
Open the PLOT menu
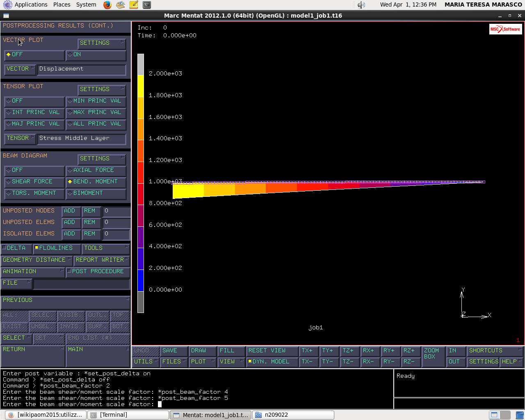203,362
